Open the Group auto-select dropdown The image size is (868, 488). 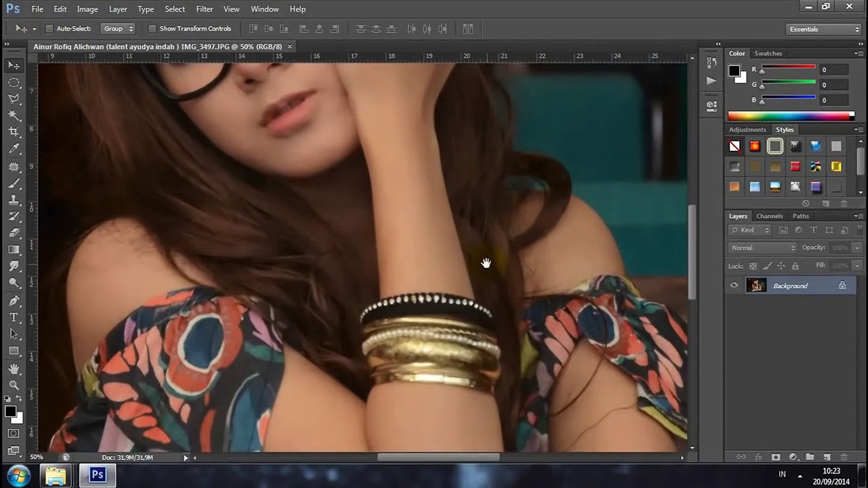[118, 29]
